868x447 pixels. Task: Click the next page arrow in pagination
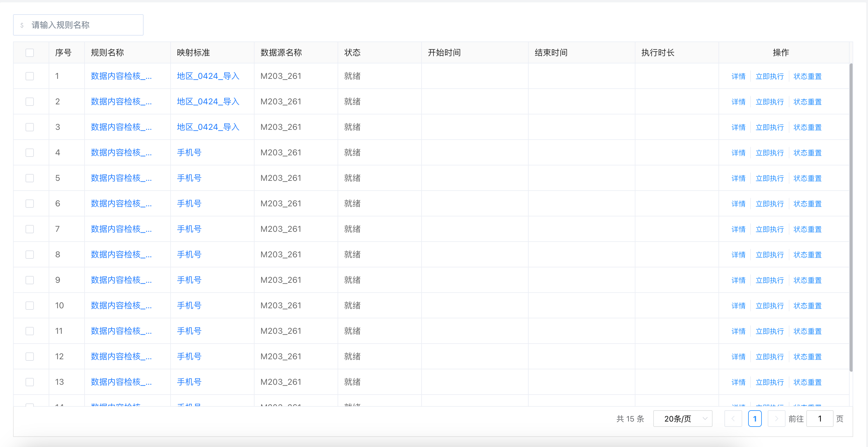coord(776,418)
